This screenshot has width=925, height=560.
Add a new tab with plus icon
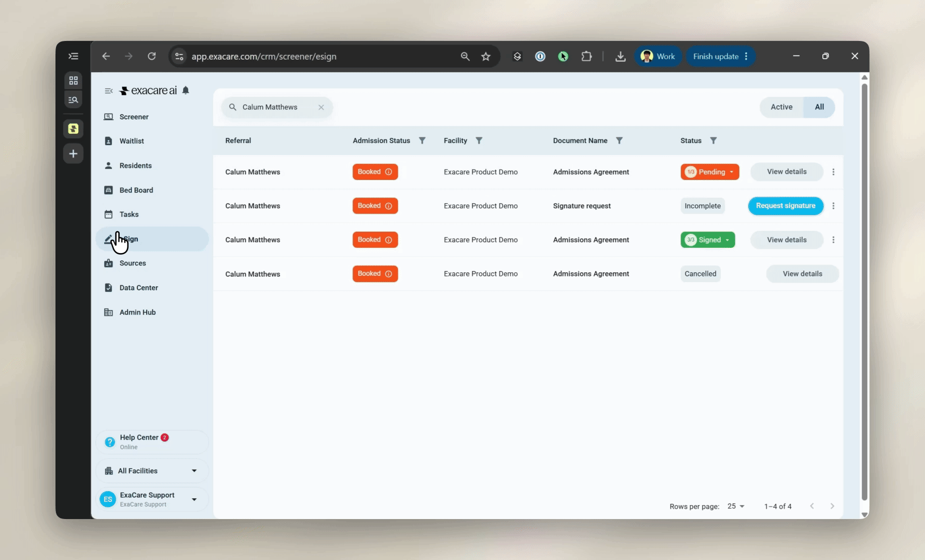coord(73,153)
